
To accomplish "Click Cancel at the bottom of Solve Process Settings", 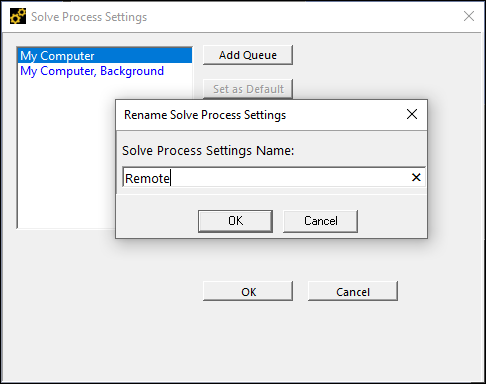I will 353,291.
